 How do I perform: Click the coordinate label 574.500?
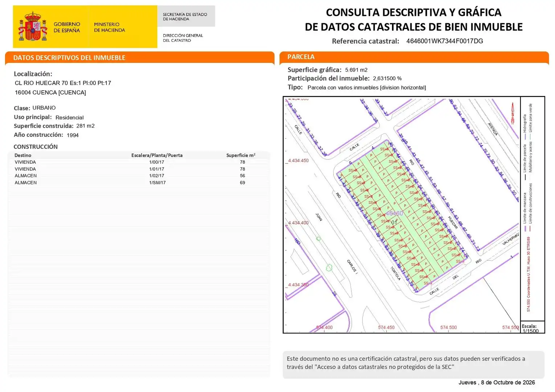pos(449,327)
